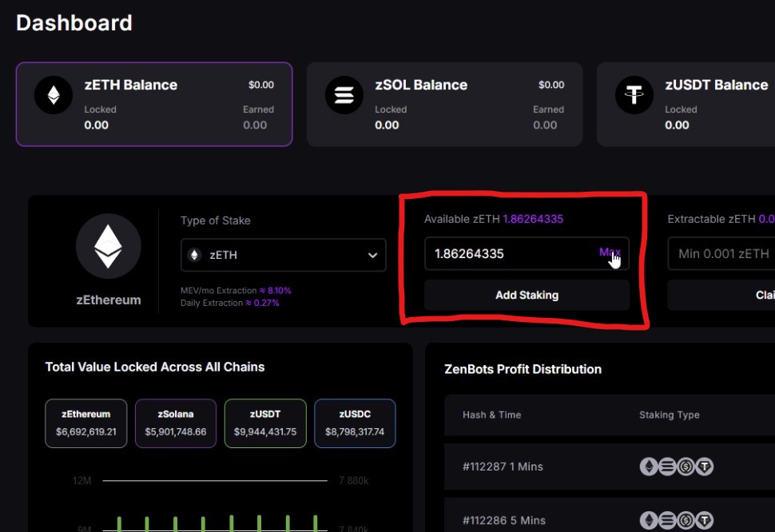775x532 pixels.
Task: Click the Solana icon in zSOL Balance card
Action: pyautogui.click(x=344, y=95)
